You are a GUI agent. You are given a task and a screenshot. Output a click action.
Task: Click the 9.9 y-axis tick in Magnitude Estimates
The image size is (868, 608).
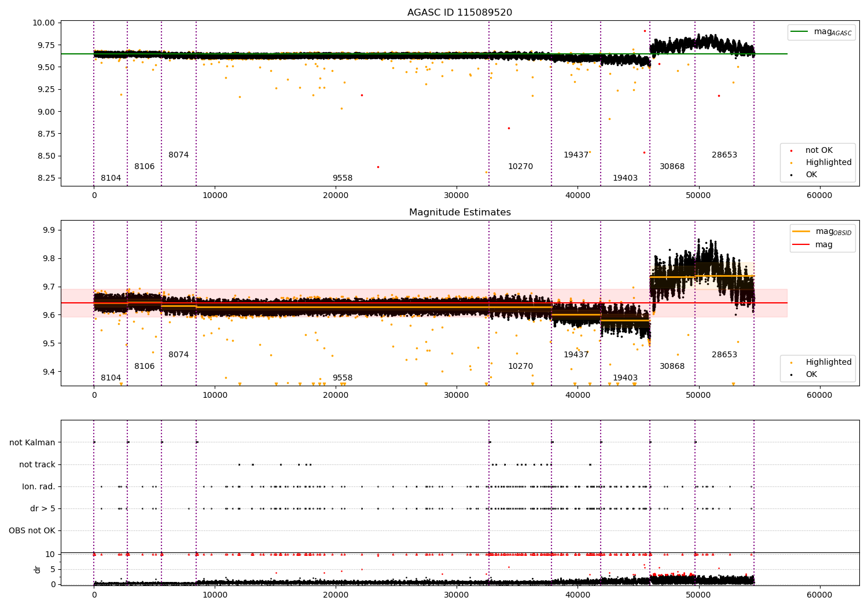coord(49,230)
